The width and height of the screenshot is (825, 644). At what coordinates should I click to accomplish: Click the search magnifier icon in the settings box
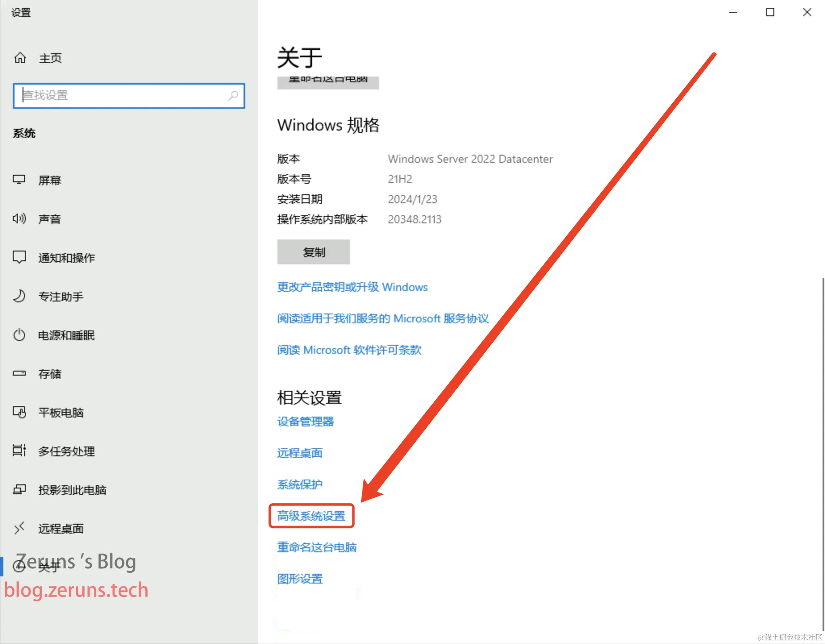point(233,96)
